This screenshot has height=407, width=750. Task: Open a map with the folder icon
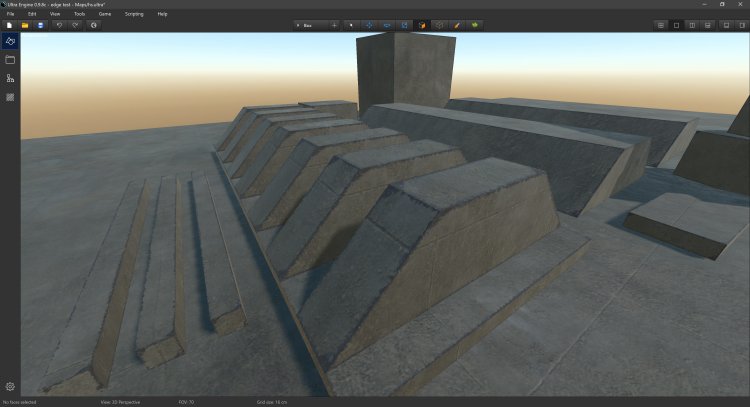tap(25, 25)
